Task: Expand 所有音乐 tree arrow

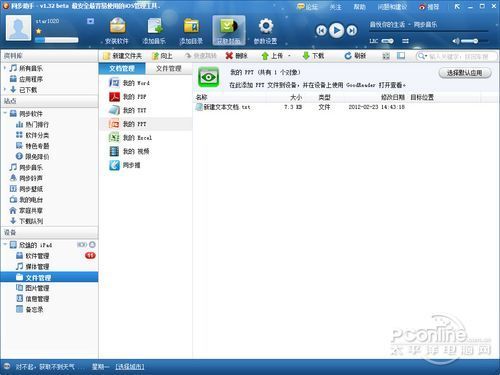Action: 5,68
